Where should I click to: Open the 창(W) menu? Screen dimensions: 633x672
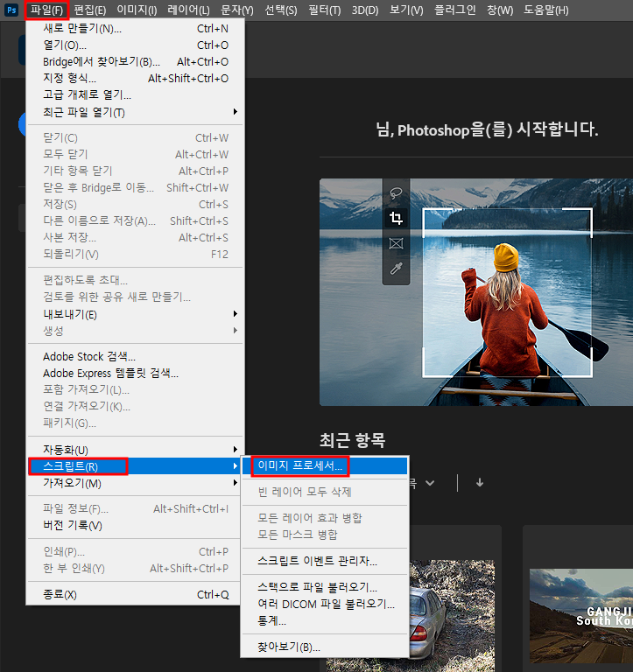click(500, 10)
